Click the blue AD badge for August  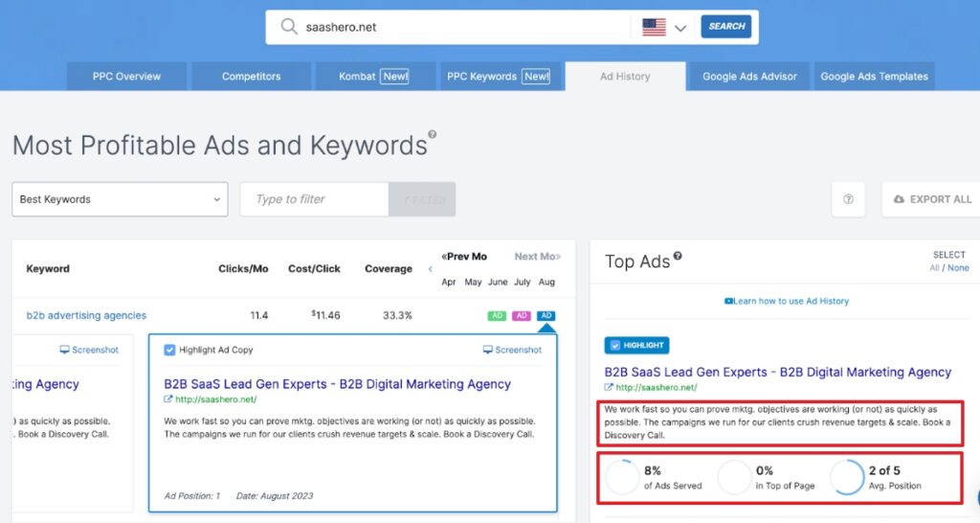pyautogui.click(x=546, y=315)
